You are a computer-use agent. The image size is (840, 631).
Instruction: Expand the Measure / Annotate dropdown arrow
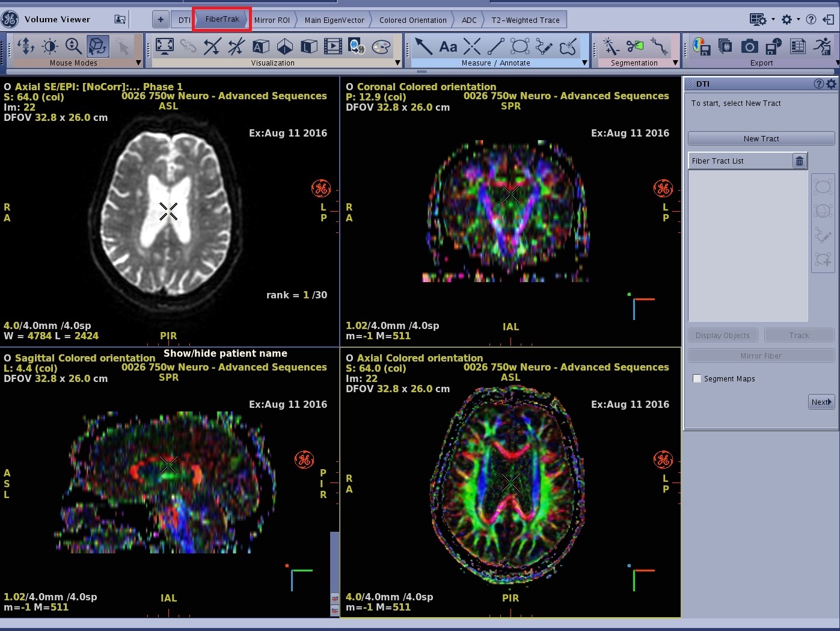584,63
